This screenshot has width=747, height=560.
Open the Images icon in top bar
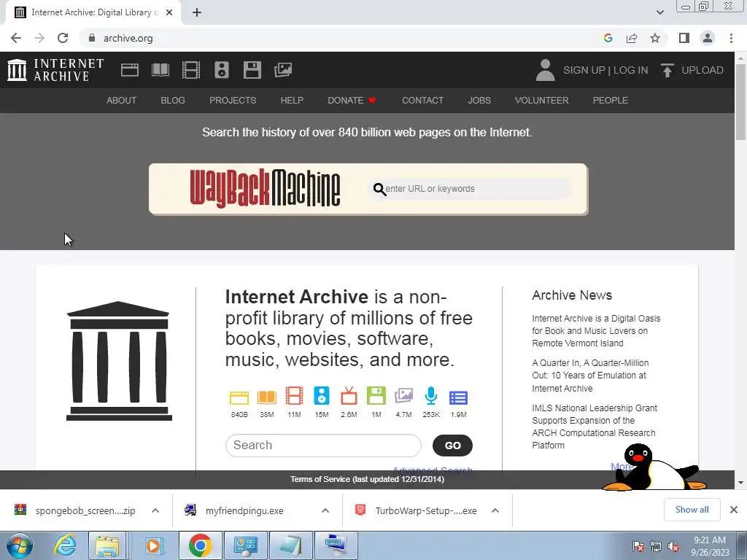pos(283,70)
